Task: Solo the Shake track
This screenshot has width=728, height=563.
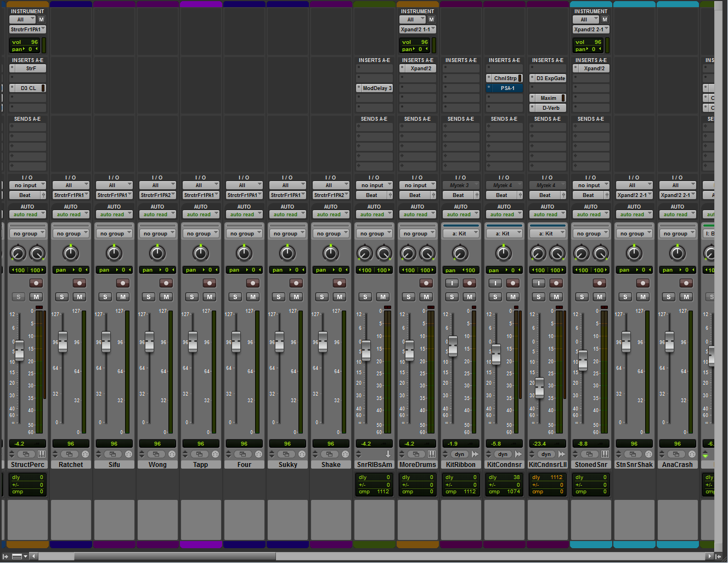Action: (x=321, y=297)
